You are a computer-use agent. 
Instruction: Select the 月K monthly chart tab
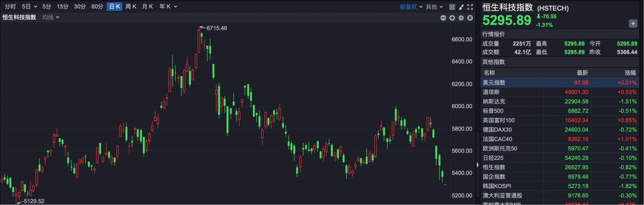pos(147,7)
